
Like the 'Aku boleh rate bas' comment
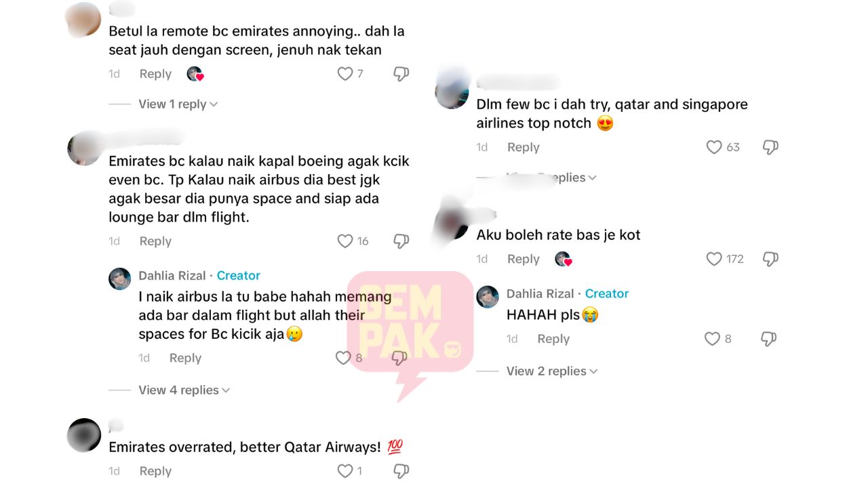pyautogui.click(x=714, y=259)
